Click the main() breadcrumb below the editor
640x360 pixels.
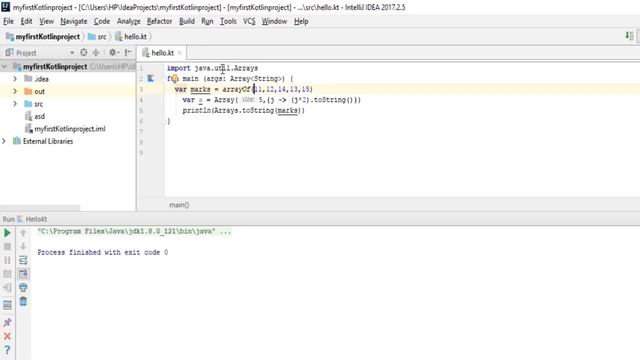pyautogui.click(x=179, y=205)
